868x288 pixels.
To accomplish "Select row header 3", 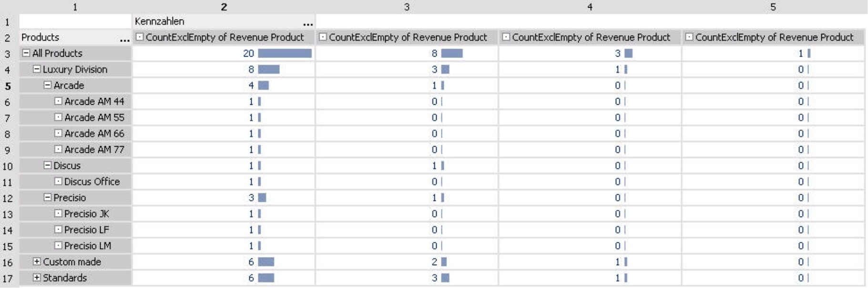I will [x=8, y=54].
